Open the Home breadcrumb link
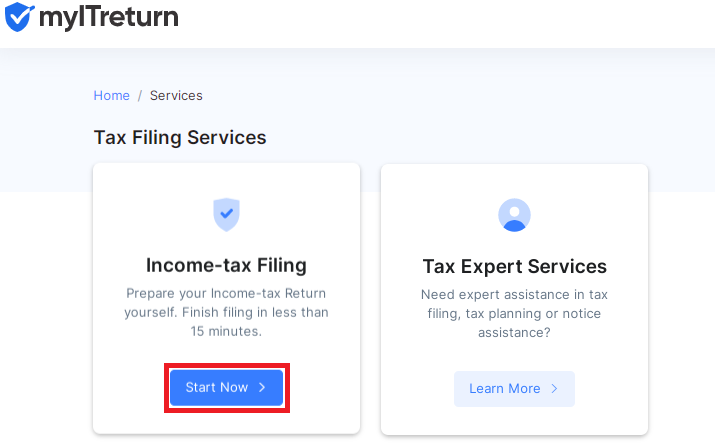This screenshot has height=443, width=715. [x=111, y=95]
